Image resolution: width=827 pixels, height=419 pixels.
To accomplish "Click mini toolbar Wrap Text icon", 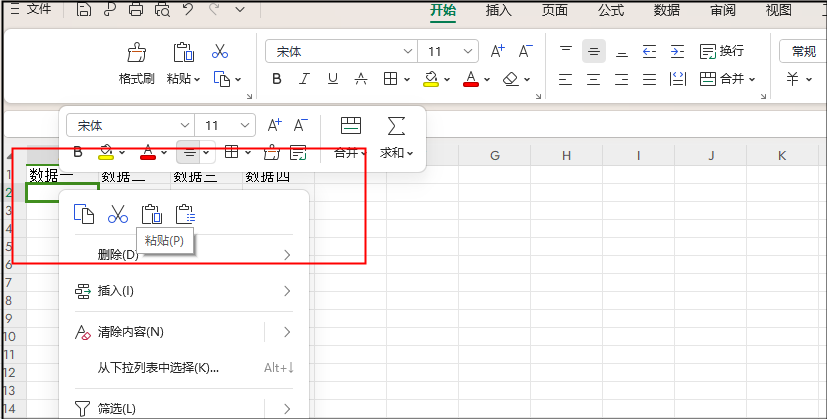I will pos(298,153).
